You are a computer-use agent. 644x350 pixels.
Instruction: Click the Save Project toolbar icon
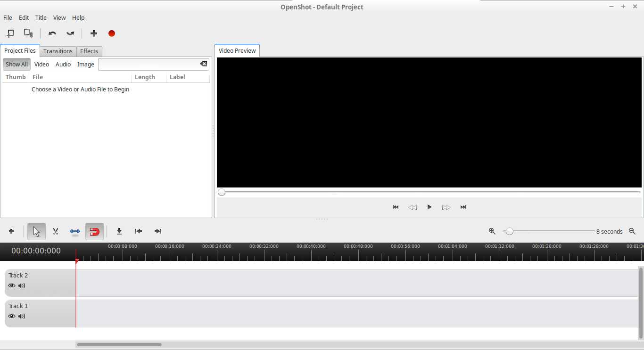[29, 33]
